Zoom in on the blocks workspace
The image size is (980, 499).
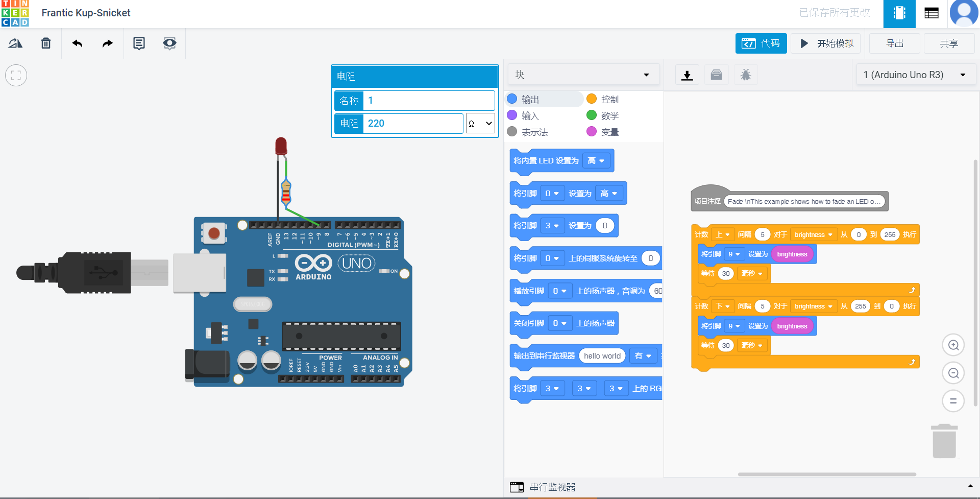(x=953, y=345)
